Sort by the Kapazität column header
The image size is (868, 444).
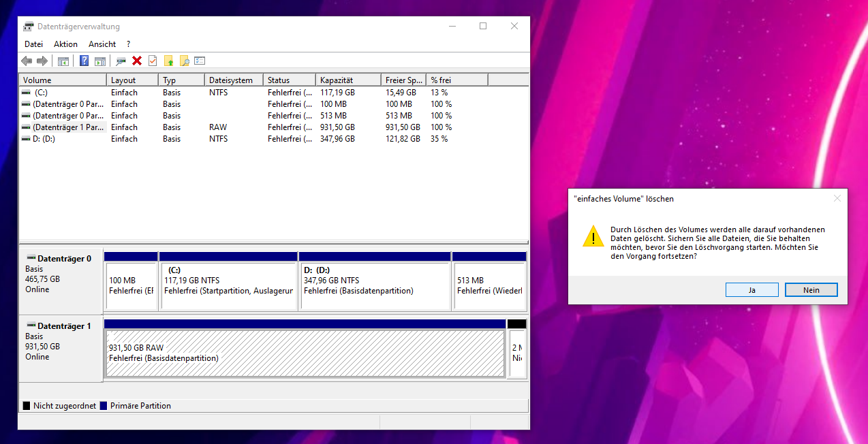[348, 80]
